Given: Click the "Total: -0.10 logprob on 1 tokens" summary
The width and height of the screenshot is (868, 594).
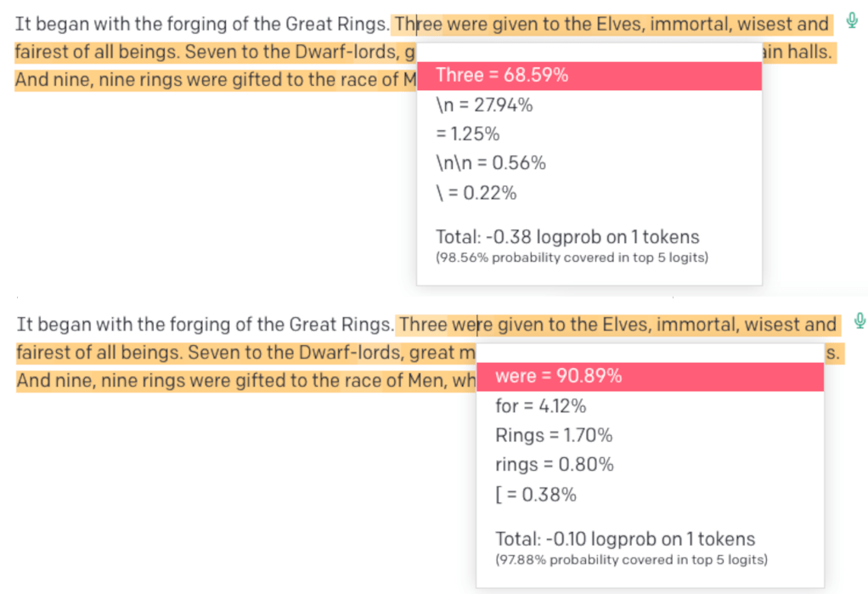Looking at the screenshot, I should coord(624,539).
